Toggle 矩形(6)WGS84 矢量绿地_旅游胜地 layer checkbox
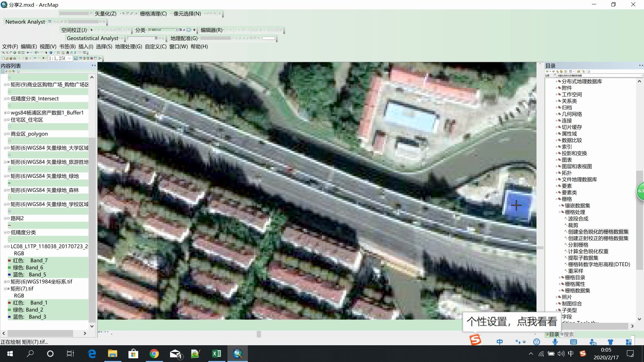The image size is (644, 362). (8, 162)
